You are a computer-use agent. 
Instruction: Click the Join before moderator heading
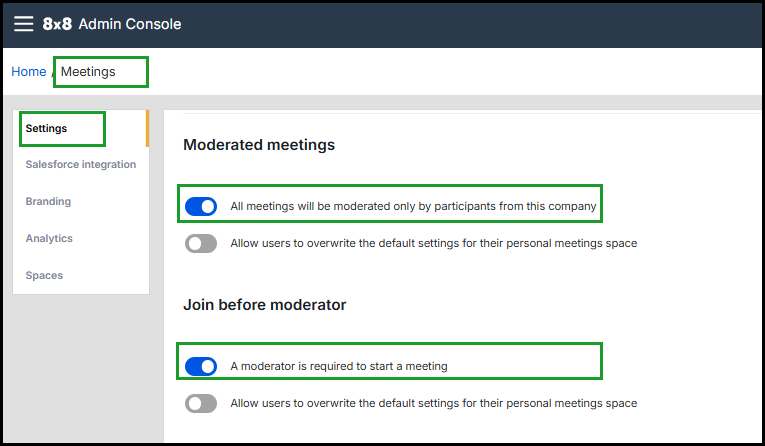tap(265, 305)
